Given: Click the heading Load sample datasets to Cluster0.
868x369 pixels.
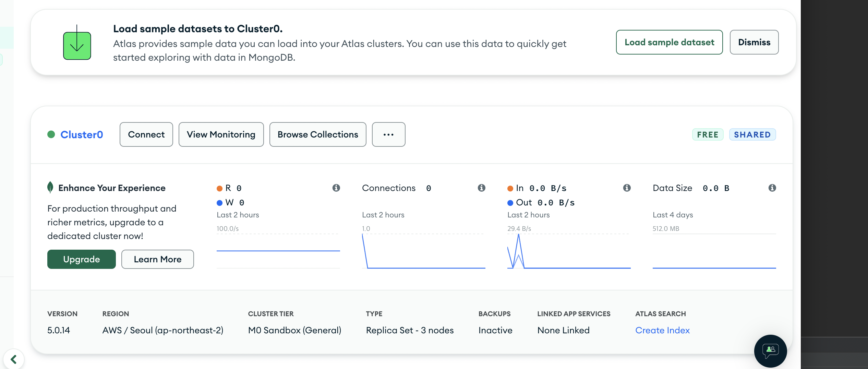Looking at the screenshot, I should tap(198, 29).
